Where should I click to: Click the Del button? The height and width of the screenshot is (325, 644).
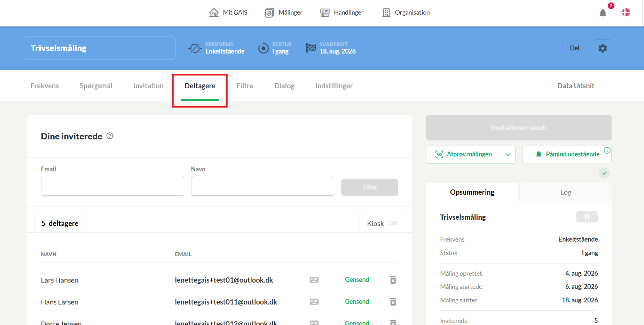tap(575, 48)
